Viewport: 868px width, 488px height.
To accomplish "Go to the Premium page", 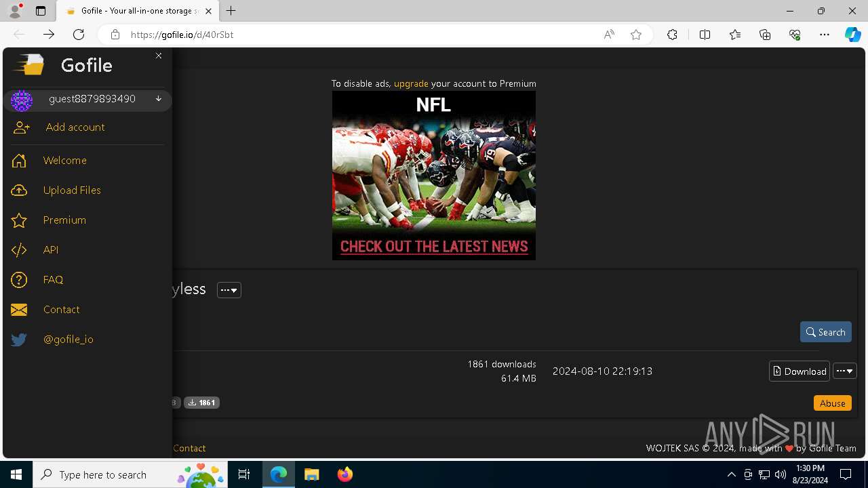I will coord(64,220).
